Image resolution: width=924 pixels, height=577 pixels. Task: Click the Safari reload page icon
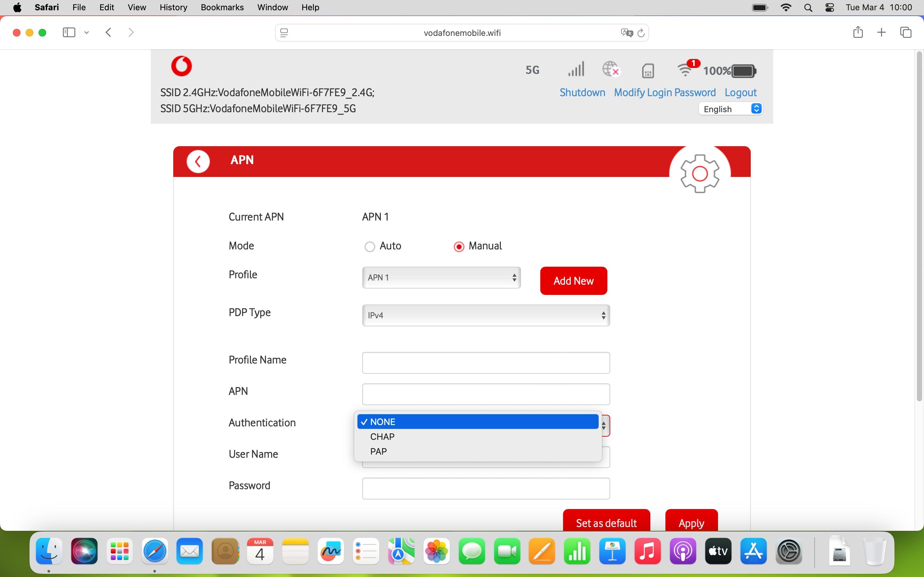[x=641, y=33]
